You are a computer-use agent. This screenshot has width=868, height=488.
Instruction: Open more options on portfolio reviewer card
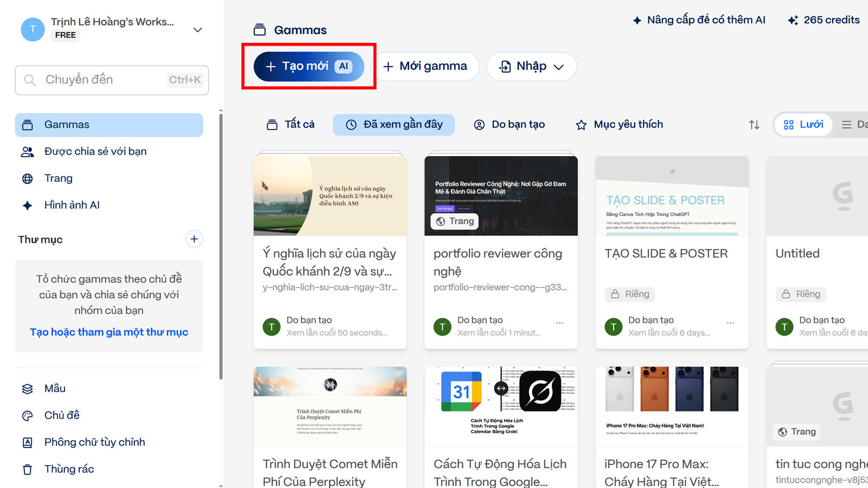(x=559, y=323)
